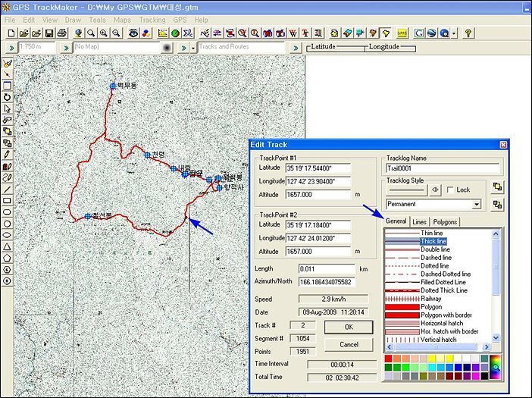Click the earth globe map icon
The width and height of the screenshot is (532, 398).
(x=78, y=33)
